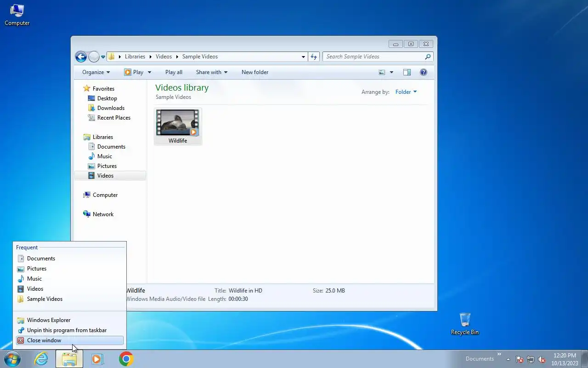Launch Windows Media Player from taskbar
This screenshot has width=588, height=368.
tap(97, 359)
